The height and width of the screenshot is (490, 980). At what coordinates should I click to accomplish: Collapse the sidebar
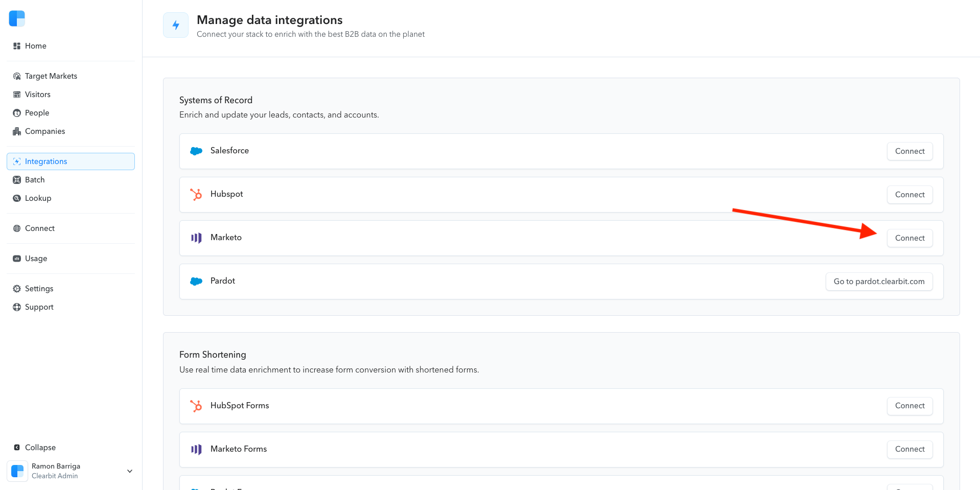coord(71,448)
